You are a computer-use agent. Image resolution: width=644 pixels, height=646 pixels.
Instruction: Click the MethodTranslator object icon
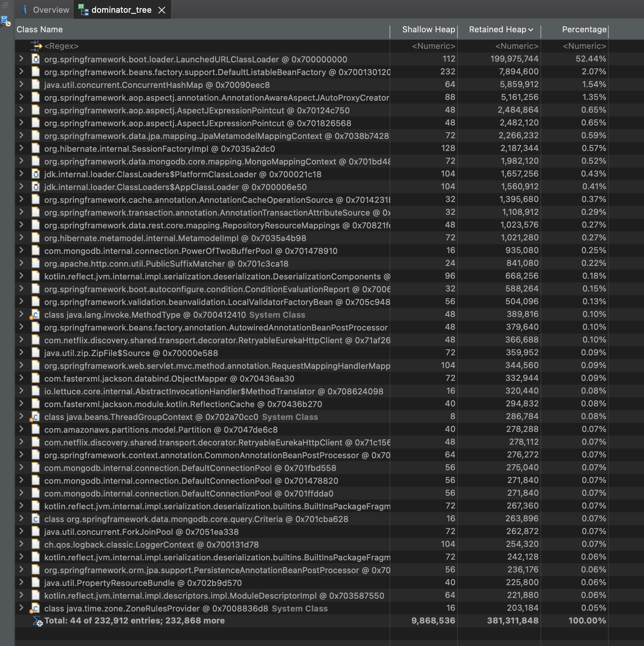tap(36, 391)
